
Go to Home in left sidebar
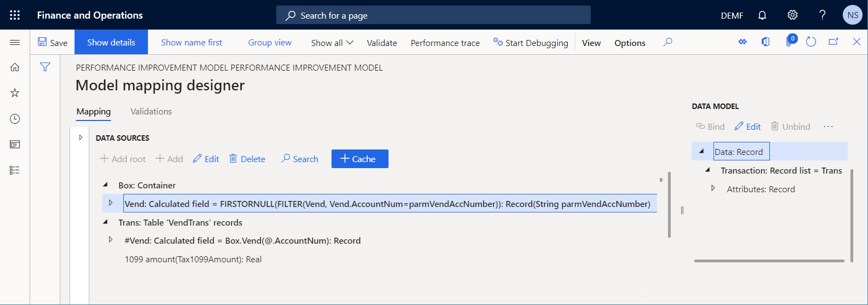coord(15,67)
